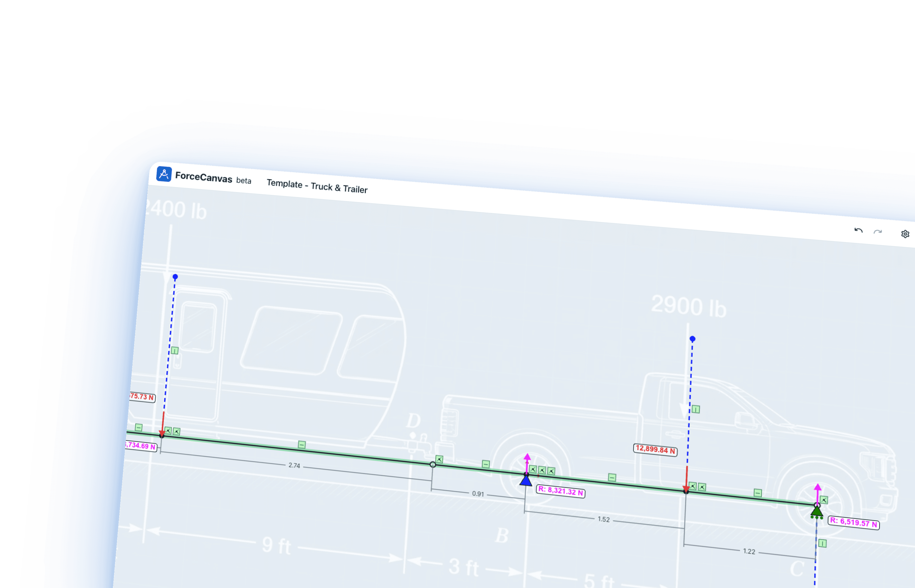The width and height of the screenshot is (915, 588).
Task: Select the R: 8,321.32 N reaction label
Action: point(560,491)
